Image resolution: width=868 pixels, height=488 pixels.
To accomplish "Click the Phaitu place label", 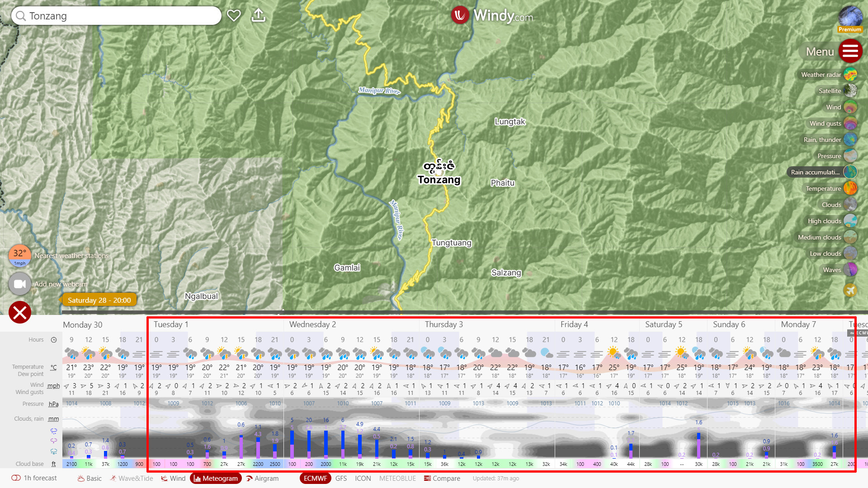I will pyautogui.click(x=503, y=183).
